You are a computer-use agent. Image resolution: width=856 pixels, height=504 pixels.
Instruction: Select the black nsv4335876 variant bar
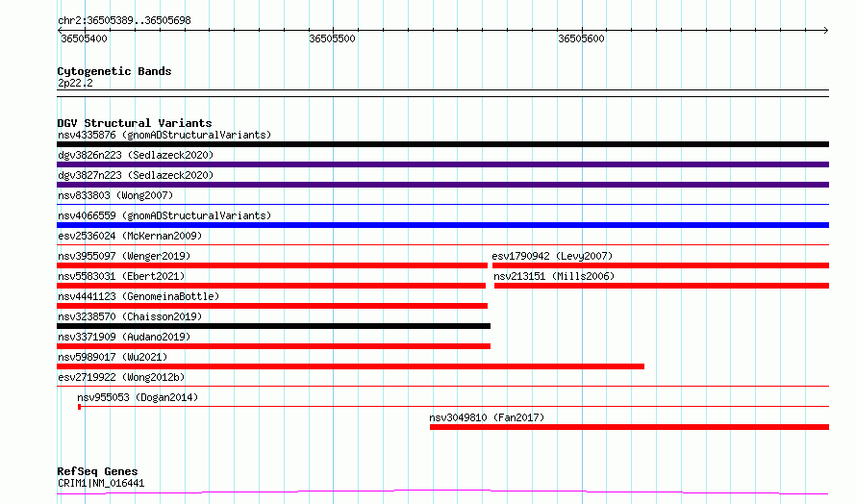point(442,144)
